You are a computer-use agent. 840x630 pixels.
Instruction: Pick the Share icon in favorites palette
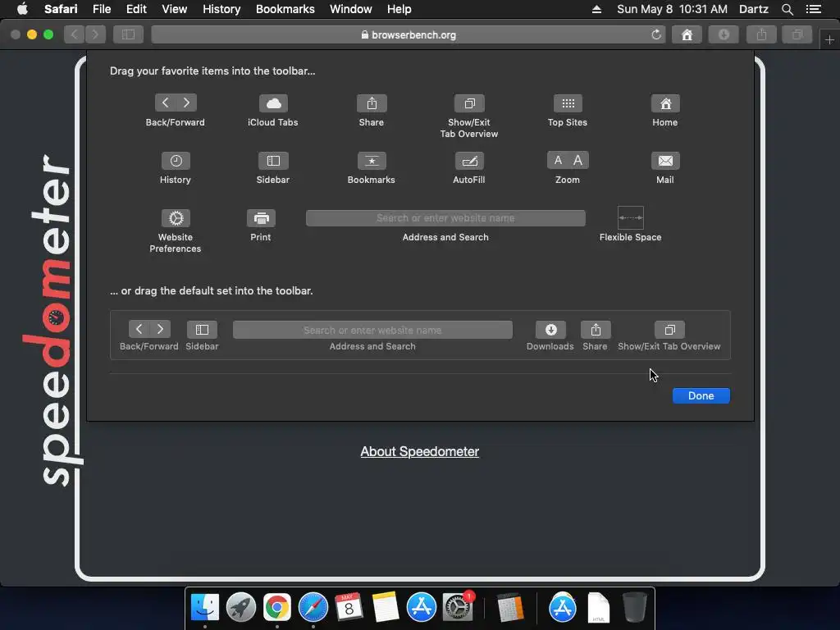coord(372,103)
